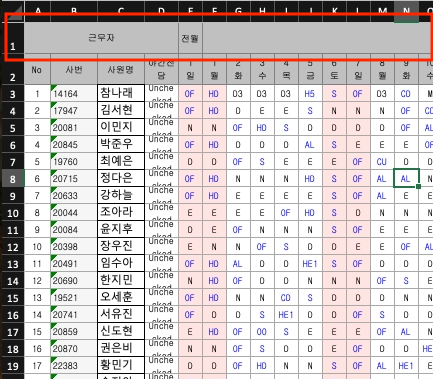Click the error indicator on cell 20715
Viewport: 433px width, 379px height.
tap(53, 172)
